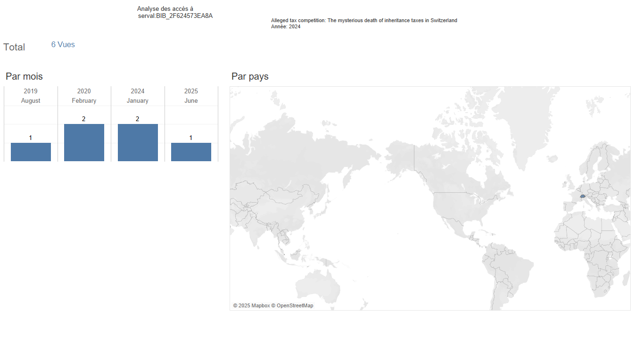Click the 'Par pays' heading
This screenshot has width=644, height=362.
(250, 76)
